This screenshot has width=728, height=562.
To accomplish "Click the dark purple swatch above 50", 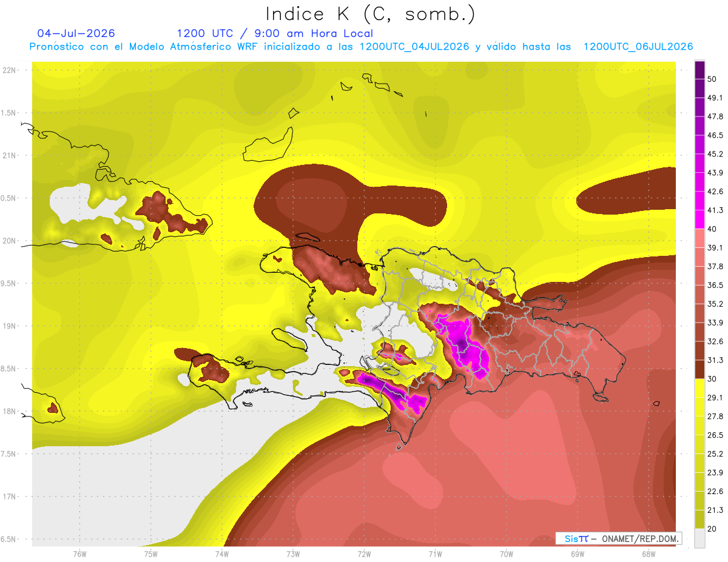I will (x=699, y=70).
